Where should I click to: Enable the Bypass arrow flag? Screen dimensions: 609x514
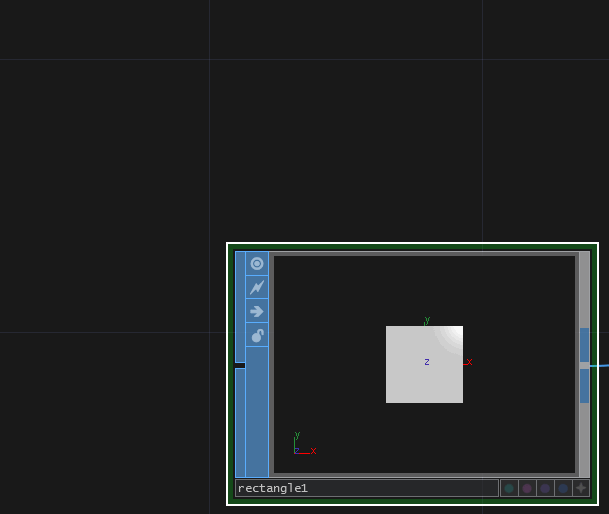257,311
